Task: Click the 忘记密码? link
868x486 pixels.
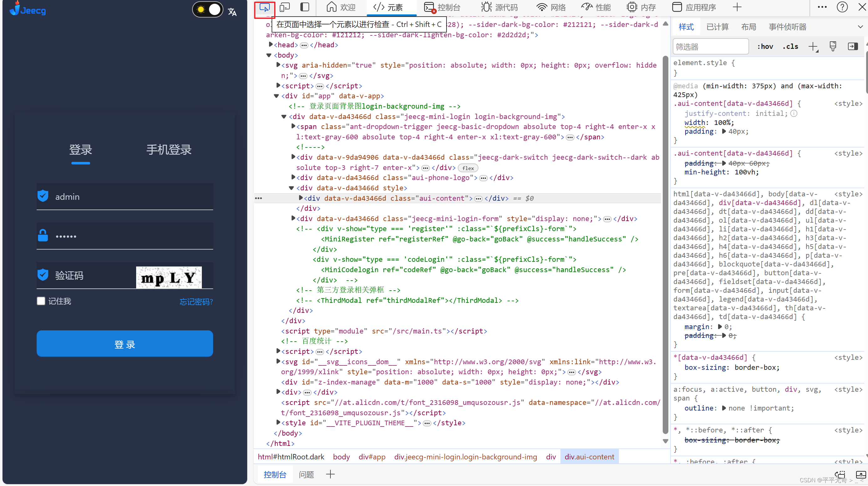Action: pos(196,302)
